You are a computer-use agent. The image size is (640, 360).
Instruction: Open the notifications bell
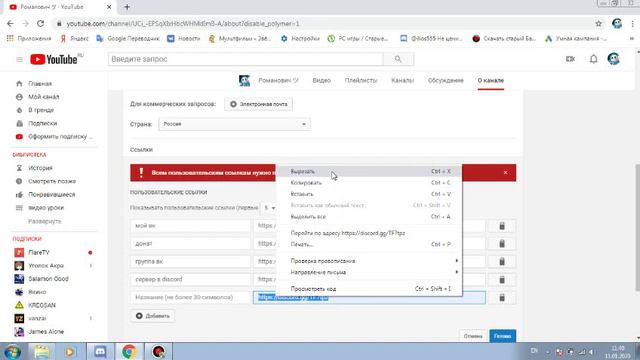(593, 59)
